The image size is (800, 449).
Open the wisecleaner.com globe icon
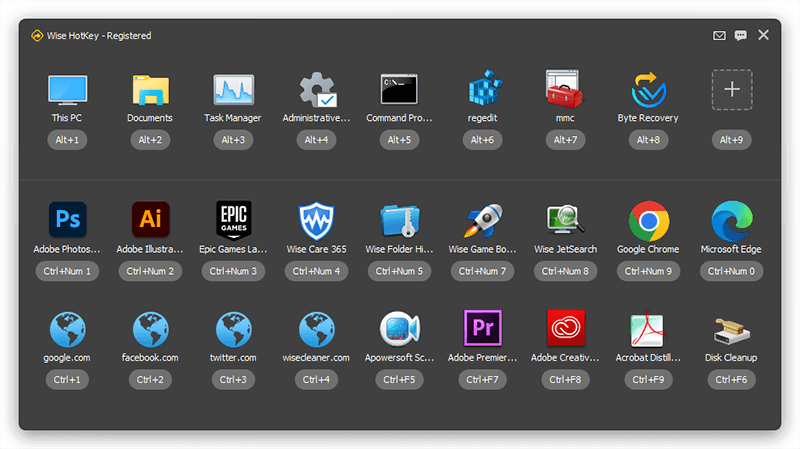(317, 330)
